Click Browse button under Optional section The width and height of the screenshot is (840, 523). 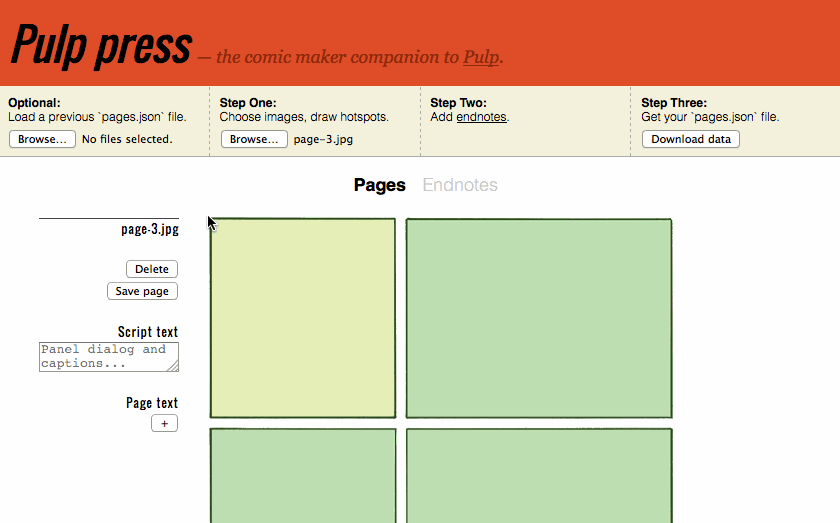pos(42,139)
